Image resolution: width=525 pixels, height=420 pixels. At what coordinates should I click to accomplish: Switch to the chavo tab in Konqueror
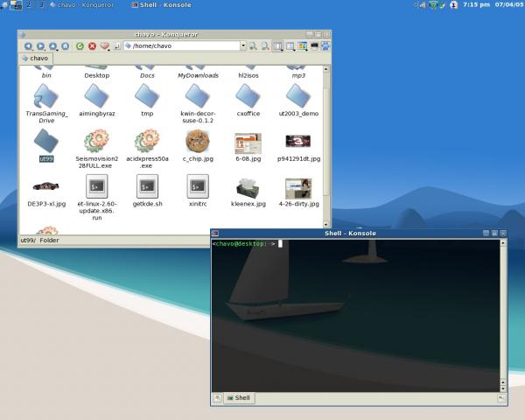click(35, 59)
